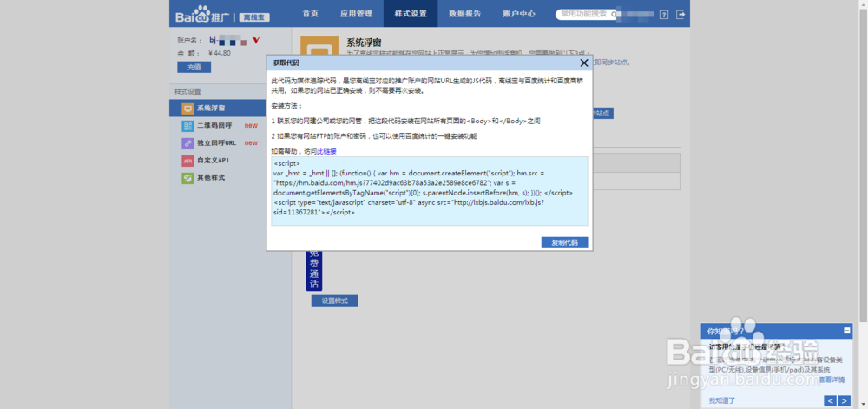Click the red API icon
Viewport: 868px width, 409px height.
tap(188, 161)
